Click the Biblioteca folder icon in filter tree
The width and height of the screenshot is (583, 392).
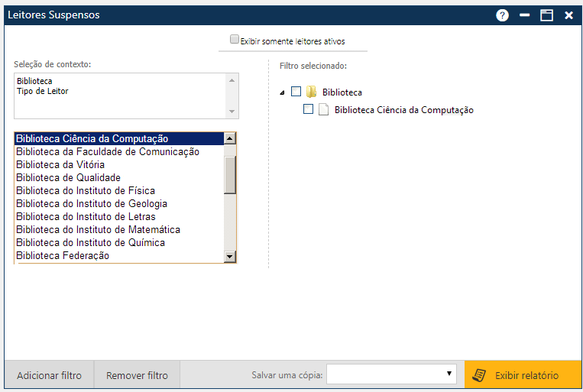click(311, 92)
